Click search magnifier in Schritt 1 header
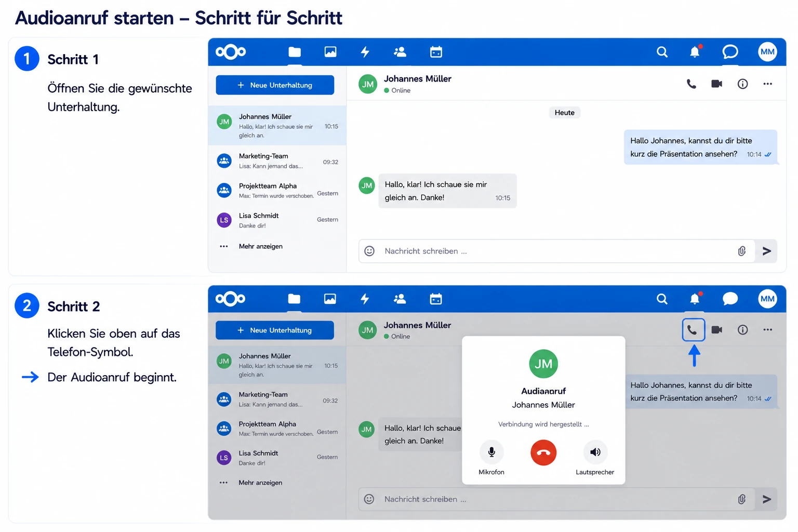This screenshot has width=798, height=532. click(x=662, y=52)
